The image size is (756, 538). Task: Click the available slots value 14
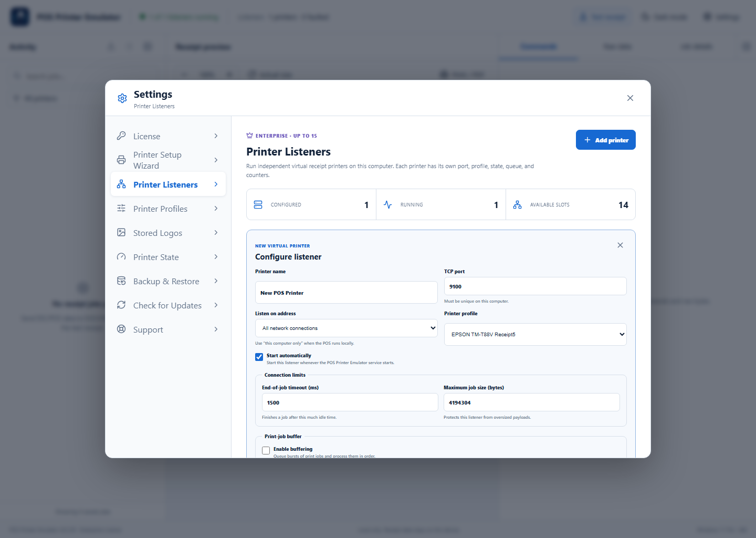pyautogui.click(x=623, y=205)
